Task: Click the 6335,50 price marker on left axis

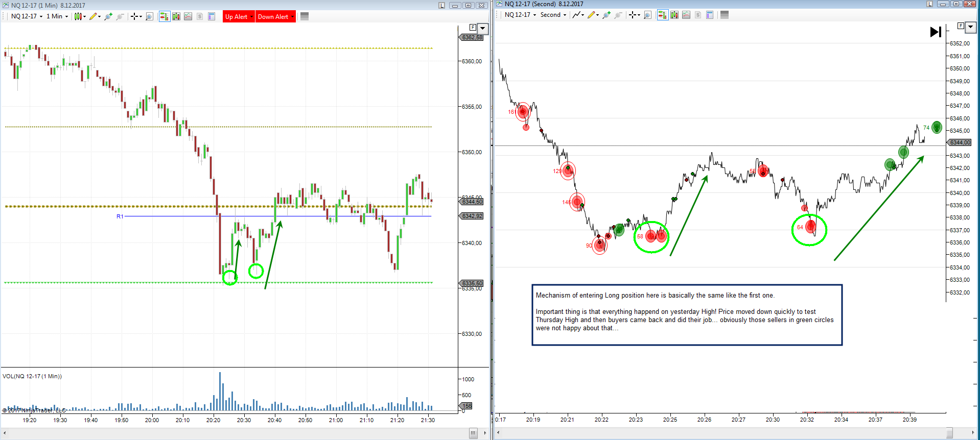Action: (472, 283)
